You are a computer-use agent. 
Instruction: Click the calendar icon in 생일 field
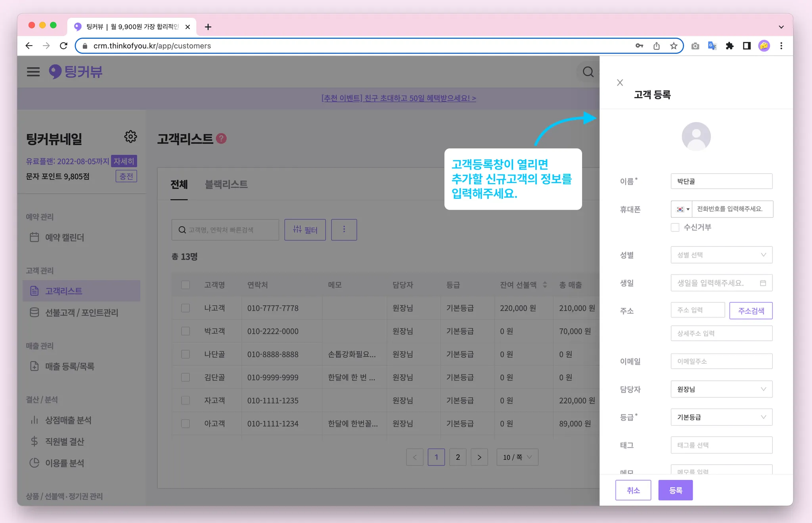point(763,283)
